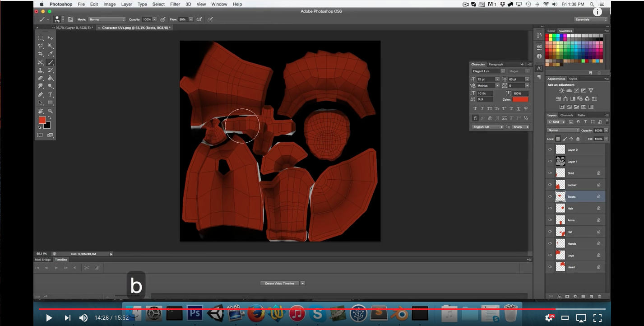Open the brush Mode dropdown
The image size is (644, 326).
tap(107, 19)
